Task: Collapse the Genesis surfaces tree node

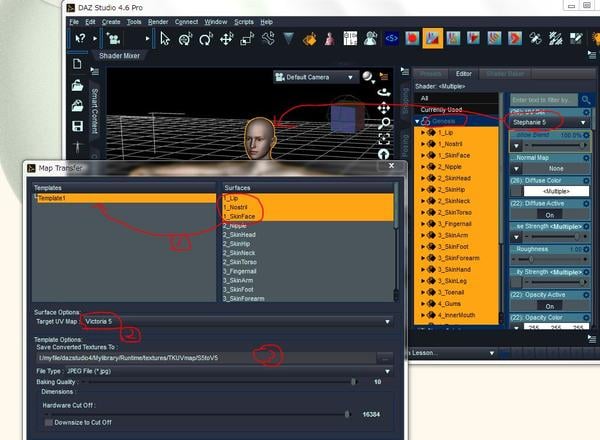Action: pyautogui.click(x=417, y=121)
